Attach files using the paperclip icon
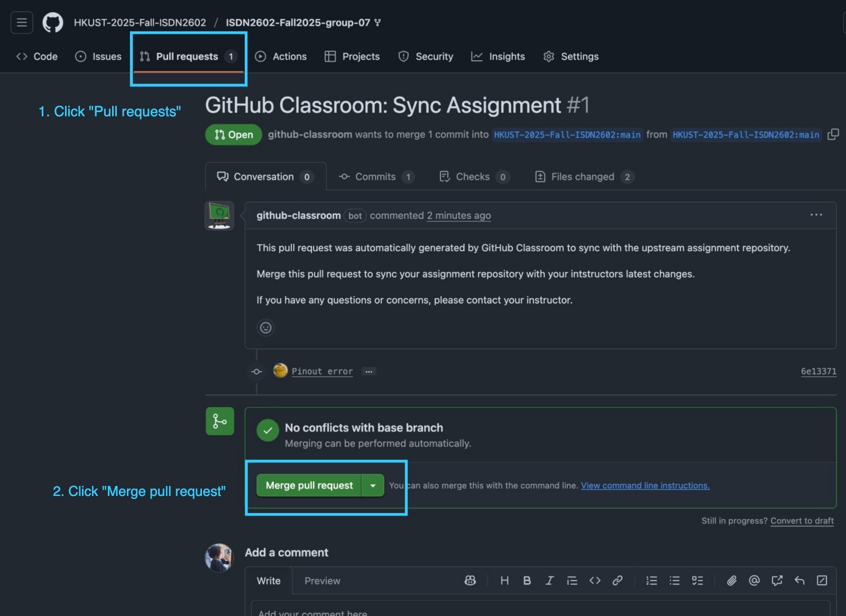The width and height of the screenshot is (846, 616). [731, 581]
